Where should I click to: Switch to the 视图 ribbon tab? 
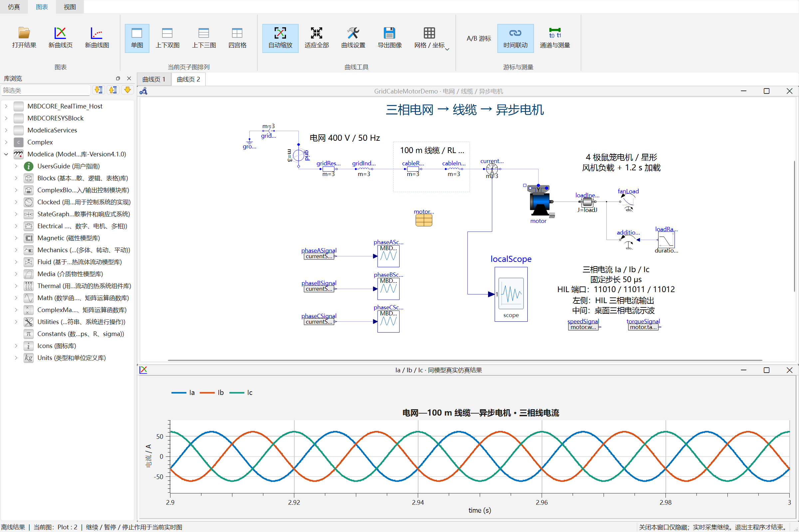pyautogui.click(x=70, y=7)
